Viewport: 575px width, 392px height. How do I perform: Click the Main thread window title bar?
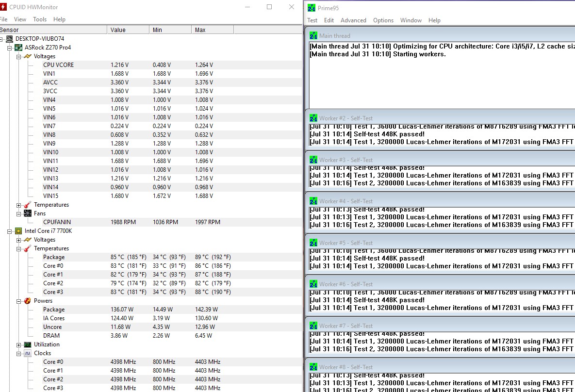pyautogui.click(x=441, y=35)
